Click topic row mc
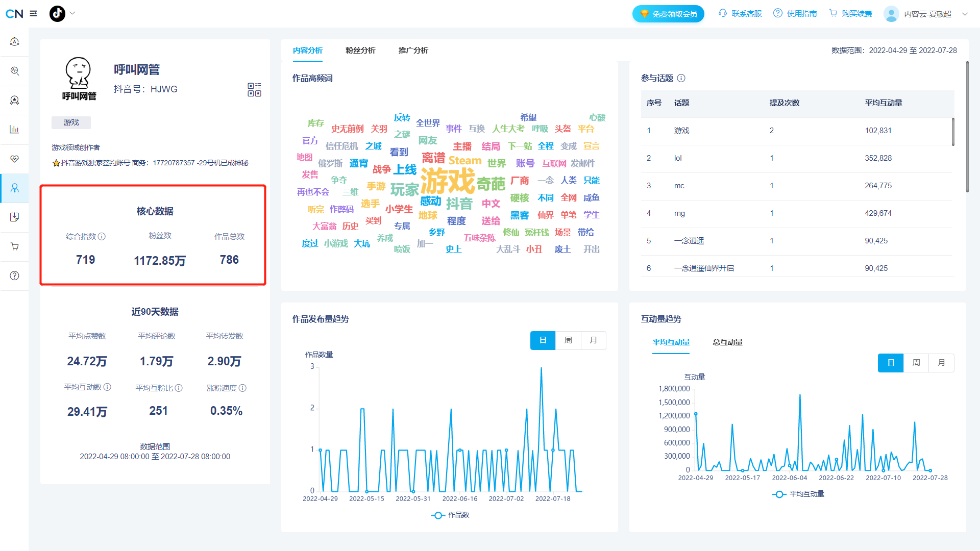 click(x=796, y=186)
